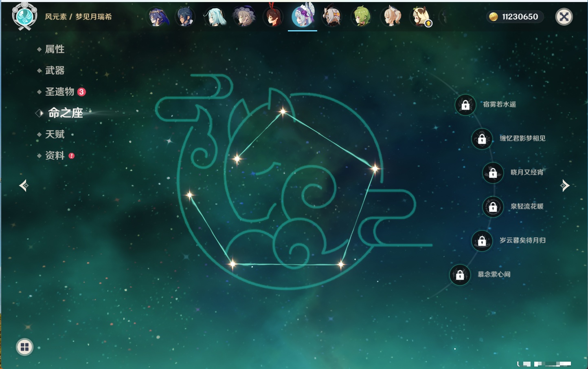The width and height of the screenshot is (588, 369).
Task: Open the grid menu button
Action: (24, 347)
